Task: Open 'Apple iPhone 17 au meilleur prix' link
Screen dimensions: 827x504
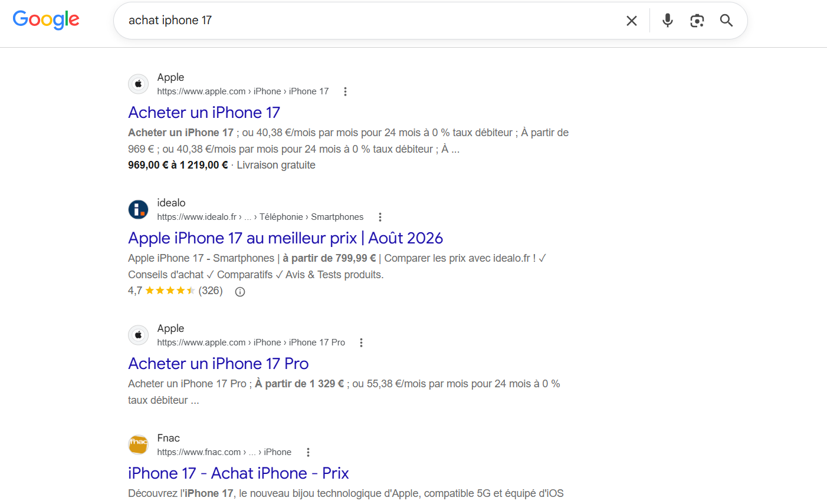Action: click(x=285, y=238)
